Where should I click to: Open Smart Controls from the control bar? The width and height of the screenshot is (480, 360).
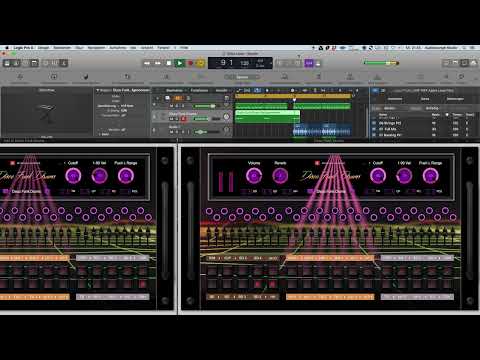tap(46, 63)
